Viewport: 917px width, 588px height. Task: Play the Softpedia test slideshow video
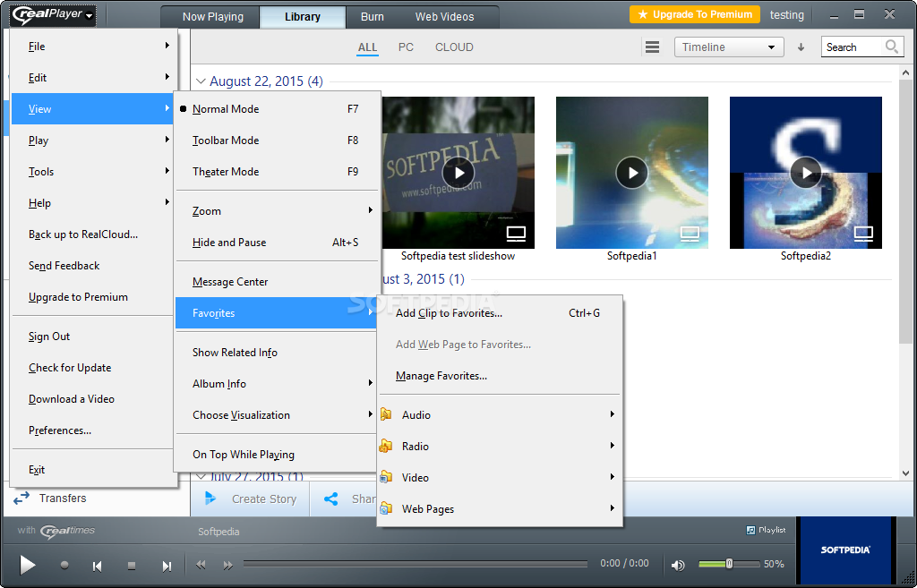(x=458, y=173)
